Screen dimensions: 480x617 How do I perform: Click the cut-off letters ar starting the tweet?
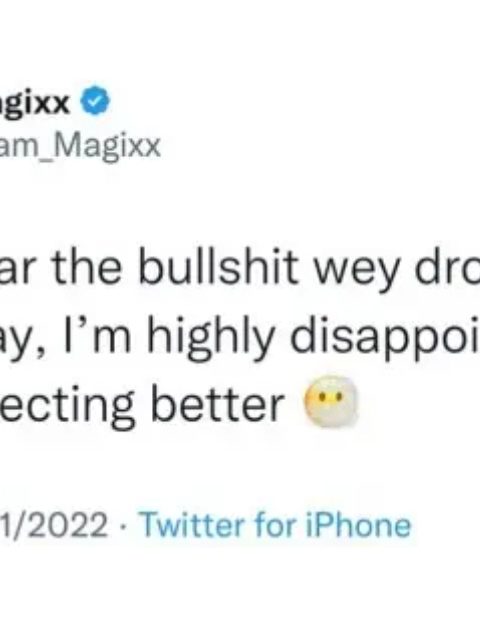click(18, 270)
